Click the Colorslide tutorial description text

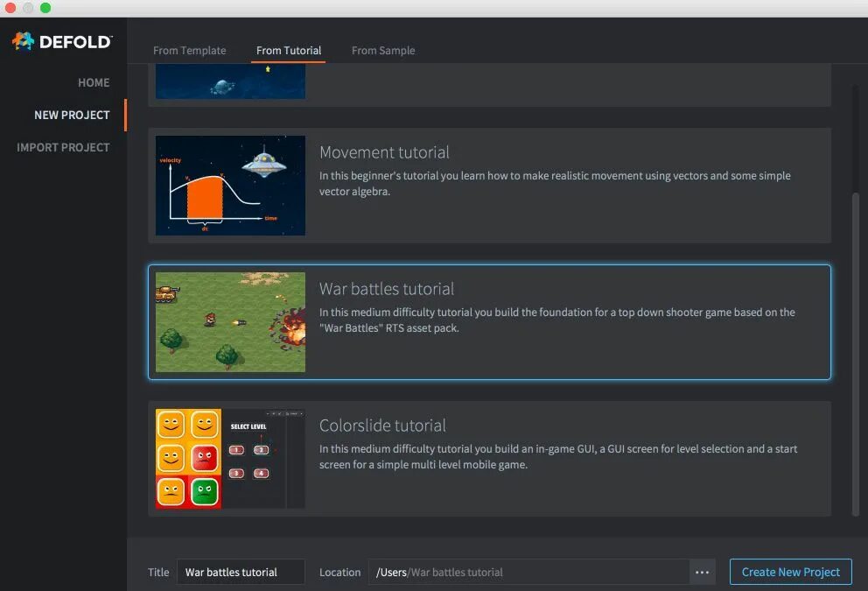pos(558,456)
